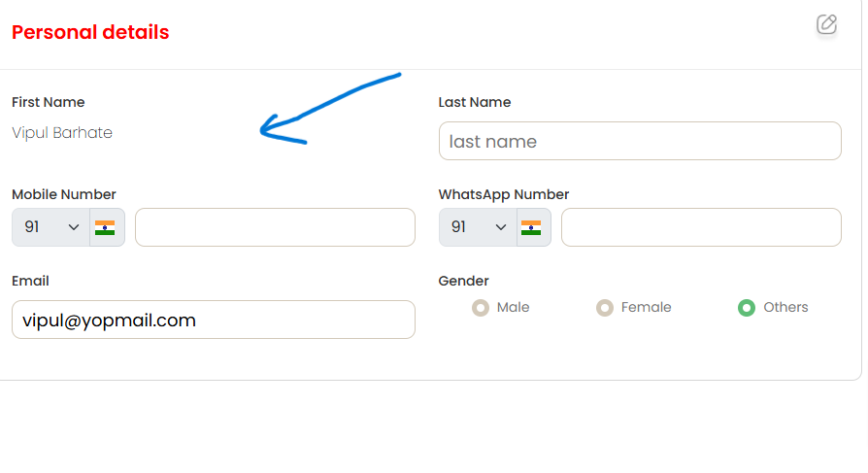Image resolution: width=868 pixels, height=473 pixels.
Task: Open the WhatsApp Number country code 91 dropdown
Action: click(478, 227)
